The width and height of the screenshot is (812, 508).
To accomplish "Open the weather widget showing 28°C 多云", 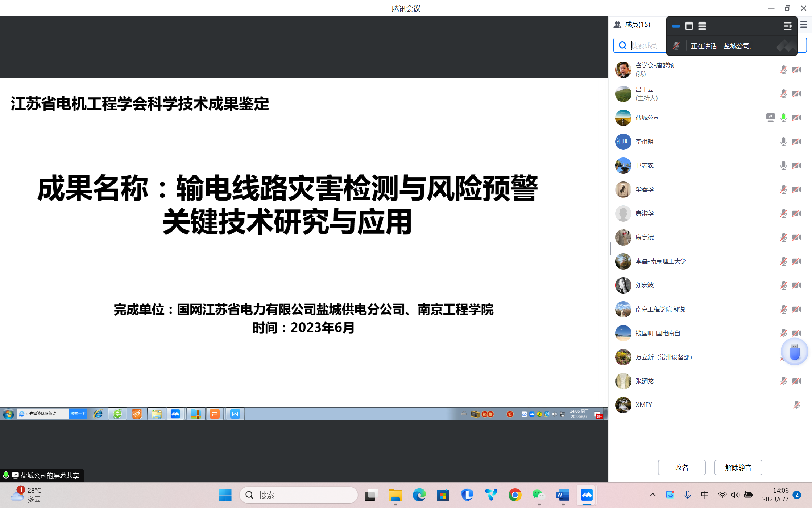I will pyautogui.click(x=26, y=495).
